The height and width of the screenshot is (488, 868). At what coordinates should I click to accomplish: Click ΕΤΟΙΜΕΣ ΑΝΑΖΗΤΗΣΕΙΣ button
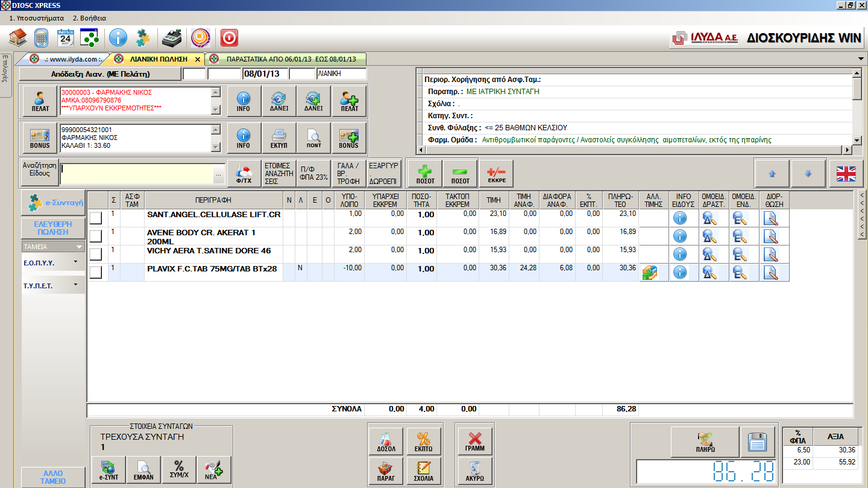pos(278,174)
